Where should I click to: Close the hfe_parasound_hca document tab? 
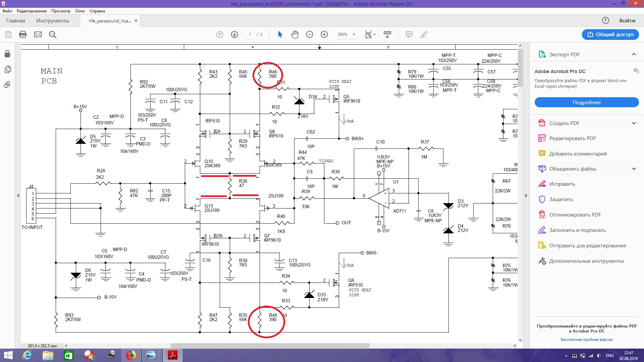click(136, 20)
